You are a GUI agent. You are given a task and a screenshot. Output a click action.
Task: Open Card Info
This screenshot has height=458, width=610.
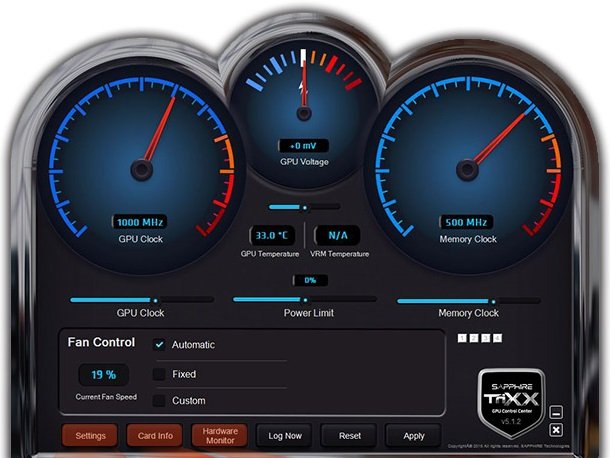tap(155, 435)
